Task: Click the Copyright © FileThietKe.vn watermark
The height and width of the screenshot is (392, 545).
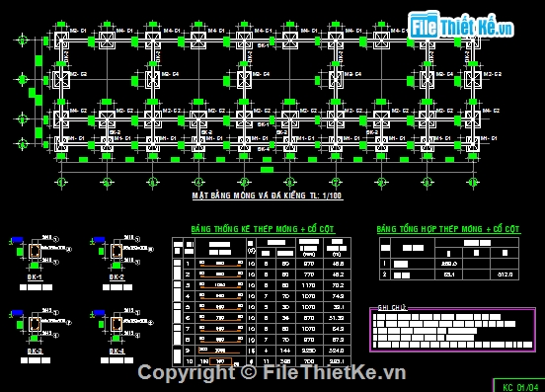Action: [x=272, y=372]
